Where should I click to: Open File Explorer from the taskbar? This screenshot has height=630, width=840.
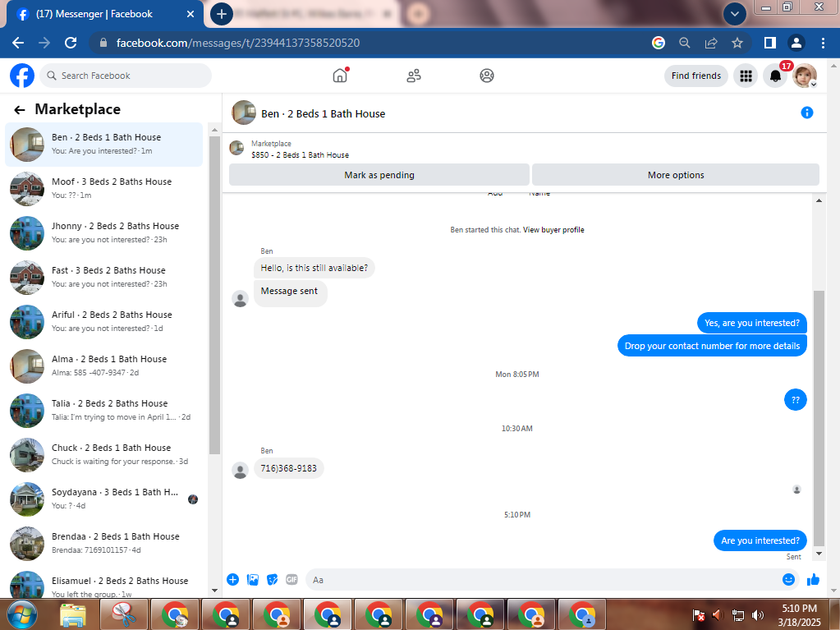pos(73,614)
